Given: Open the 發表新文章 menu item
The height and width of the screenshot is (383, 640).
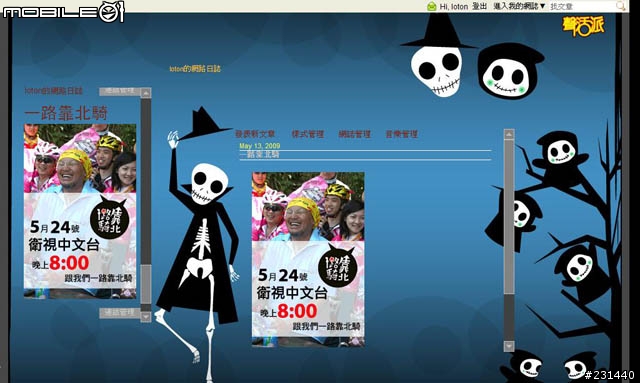Looking at the screenshot, I should 255,134.
